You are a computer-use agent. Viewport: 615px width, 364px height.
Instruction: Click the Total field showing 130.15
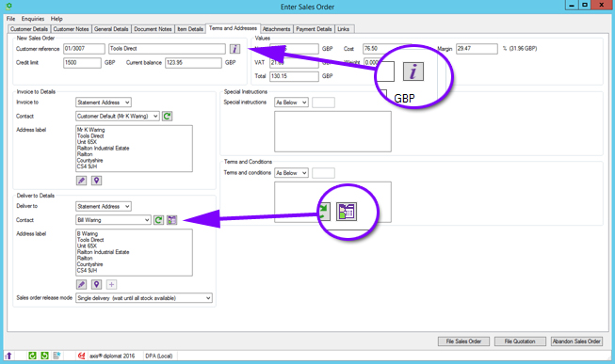294,76
